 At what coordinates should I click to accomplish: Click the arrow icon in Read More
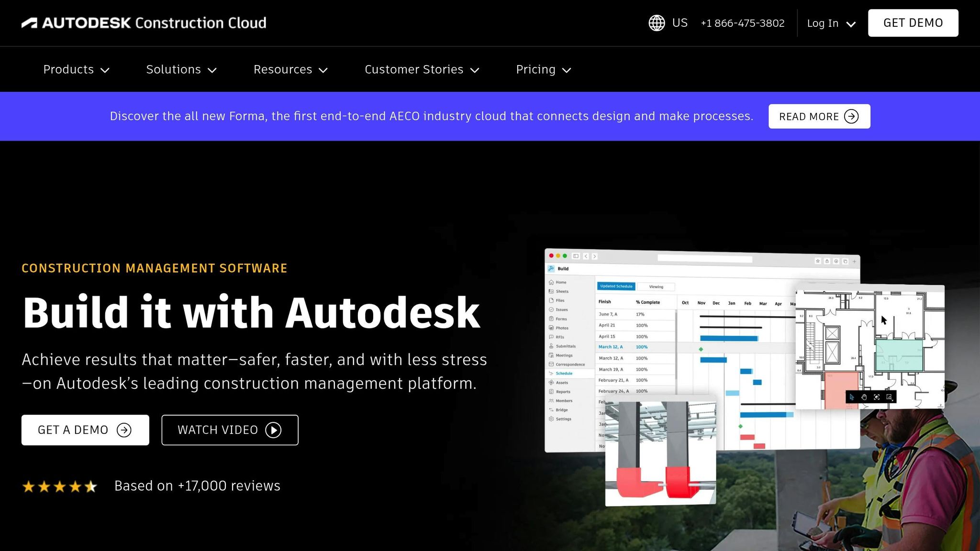[851, 116]
